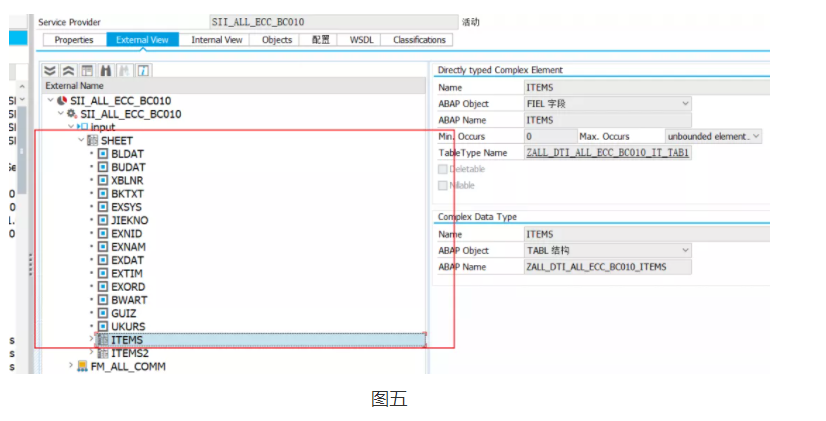Select the EXORD tree row label
This screenshot has height=421, width=826.
tap(128, 287)
